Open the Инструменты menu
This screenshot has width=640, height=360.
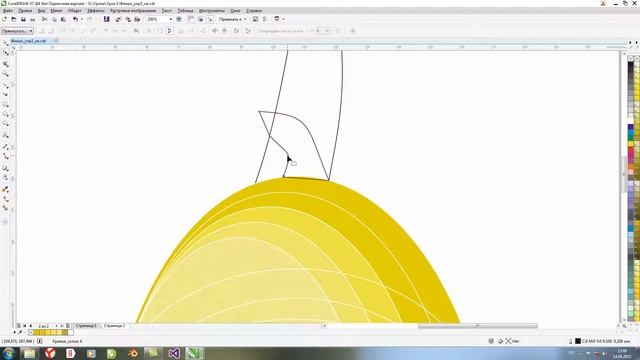point(212,11)
